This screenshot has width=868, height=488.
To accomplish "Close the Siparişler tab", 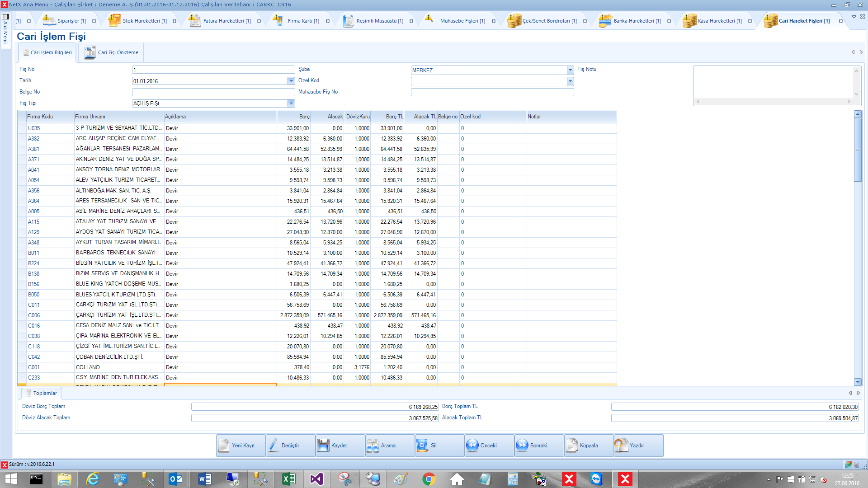I will [x=94, y=21].
